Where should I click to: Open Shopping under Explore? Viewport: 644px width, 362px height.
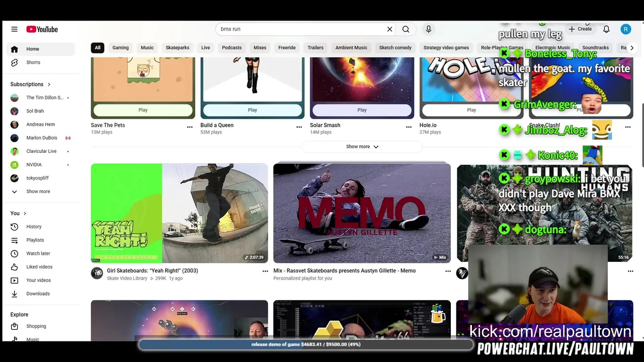click(42, 326)
